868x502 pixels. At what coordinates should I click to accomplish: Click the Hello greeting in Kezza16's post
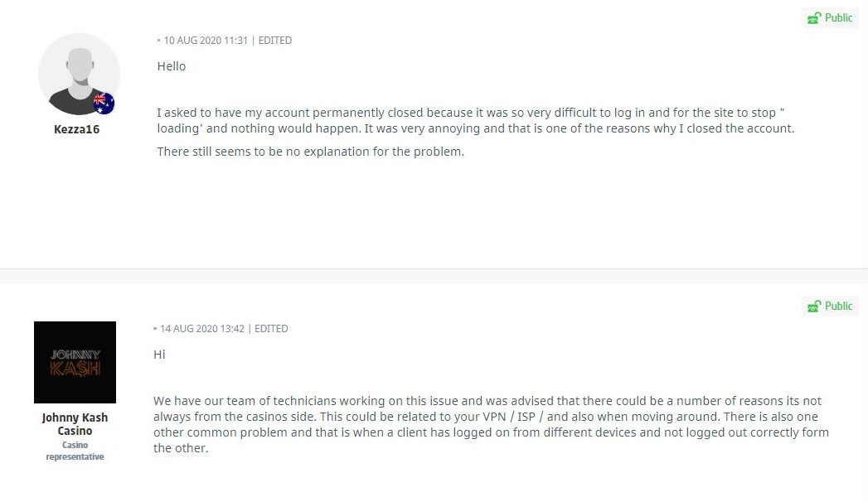coord(172,66)
